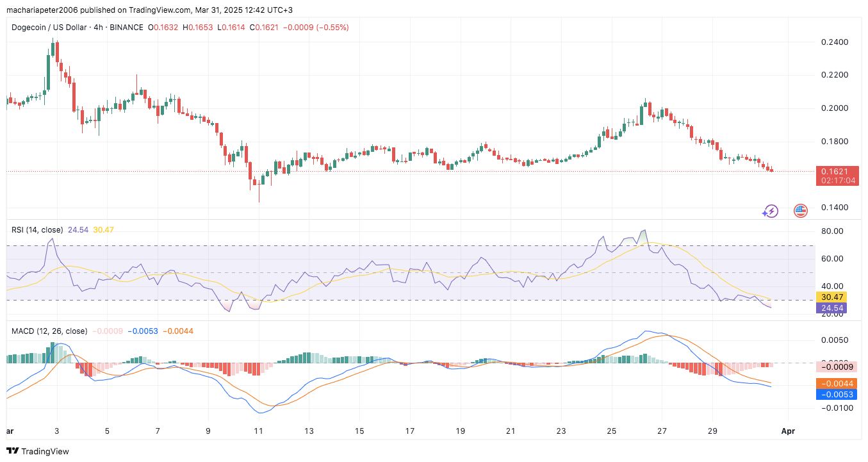Click the US flag economic events icon
868x462 pixels.
(x=800, y=211)
